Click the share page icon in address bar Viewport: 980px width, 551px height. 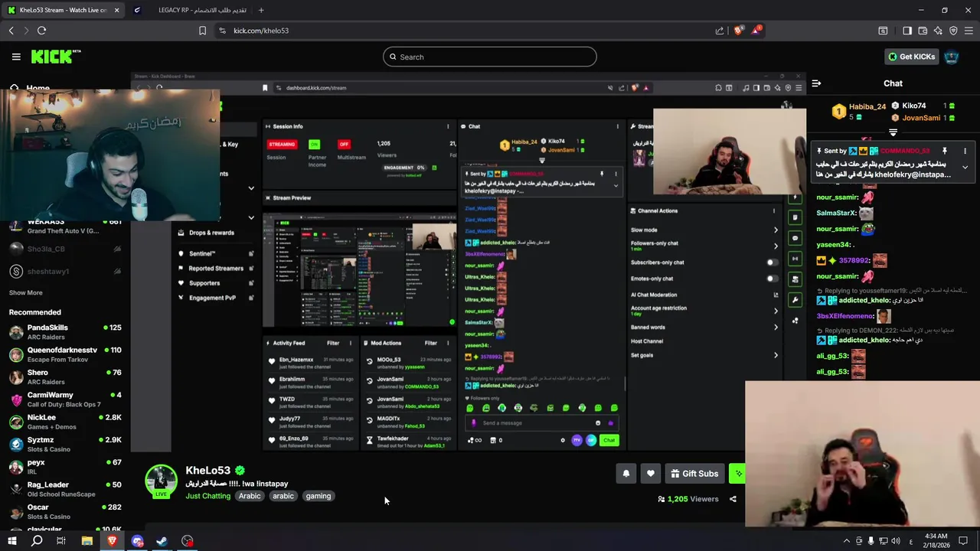point(720,31)
